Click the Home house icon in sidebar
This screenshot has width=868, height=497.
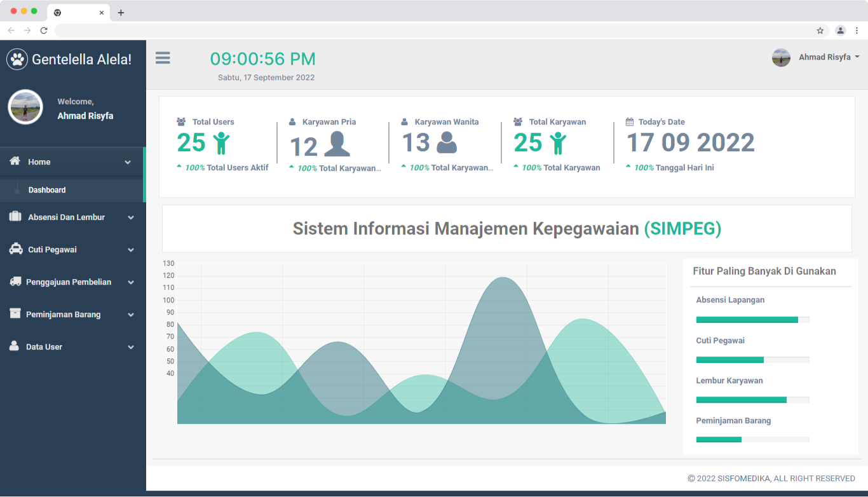pyautogui.click(x=15, y=161)
